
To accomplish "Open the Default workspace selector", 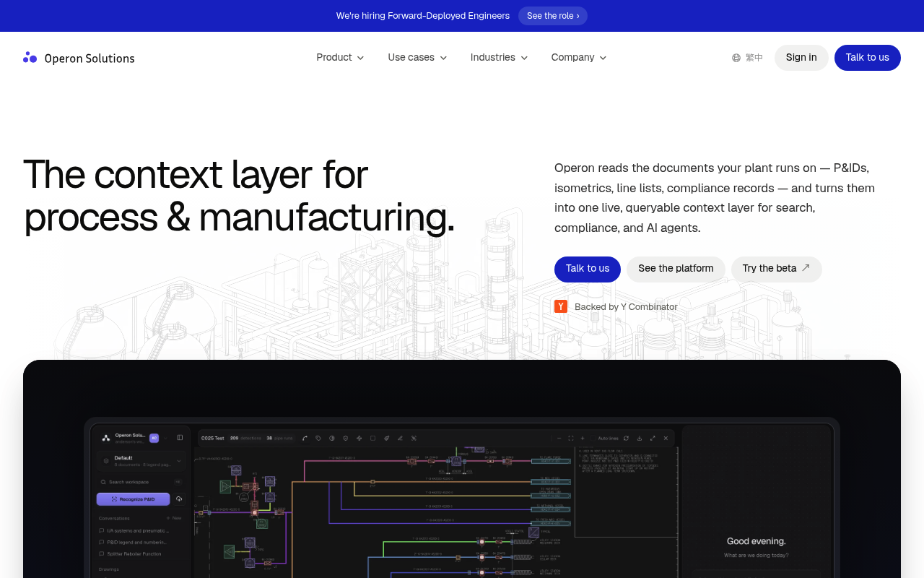I will click(x=141, y=460).
